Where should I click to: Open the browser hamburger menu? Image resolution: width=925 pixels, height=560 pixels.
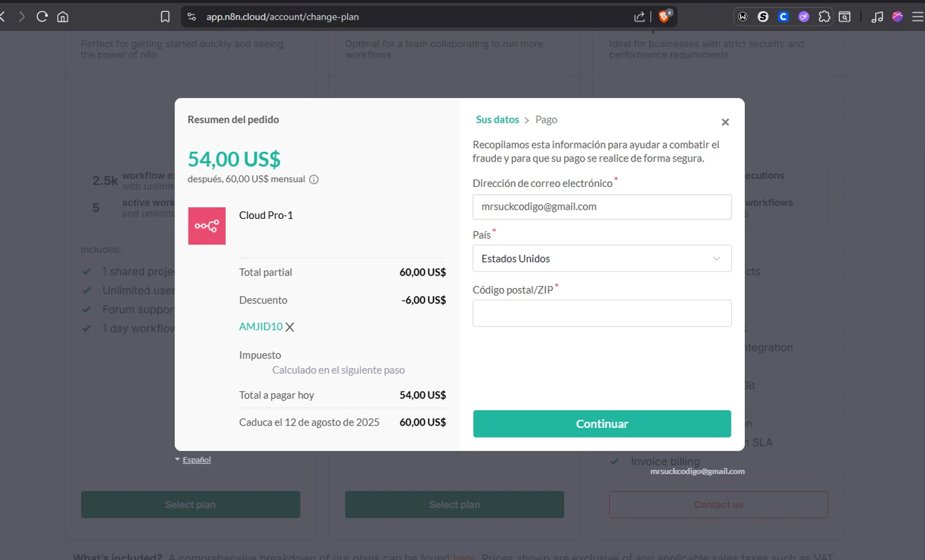pyautogui.click(x=918, y=17)
